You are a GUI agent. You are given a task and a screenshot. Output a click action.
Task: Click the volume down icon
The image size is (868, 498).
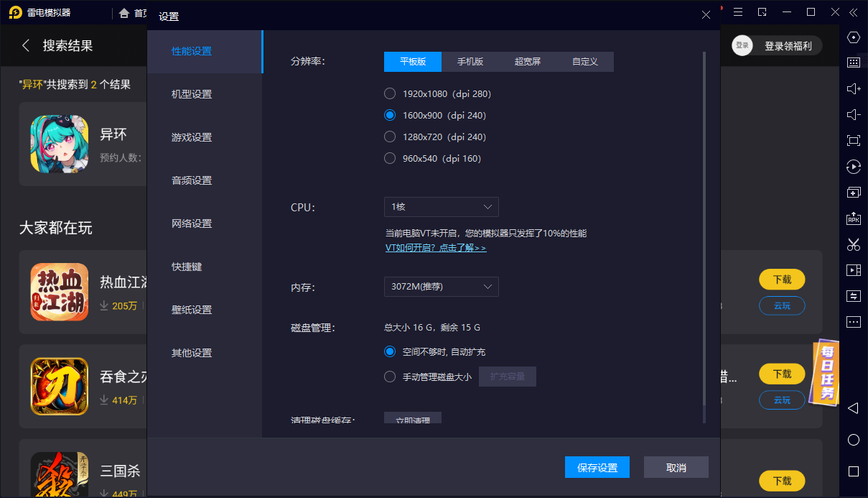click(x=853, y=114)
